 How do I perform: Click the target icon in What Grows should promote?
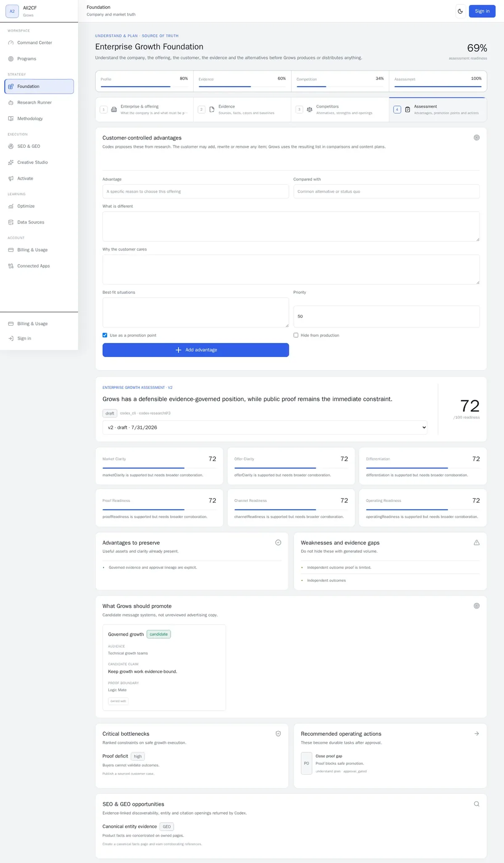click(477, 606)
